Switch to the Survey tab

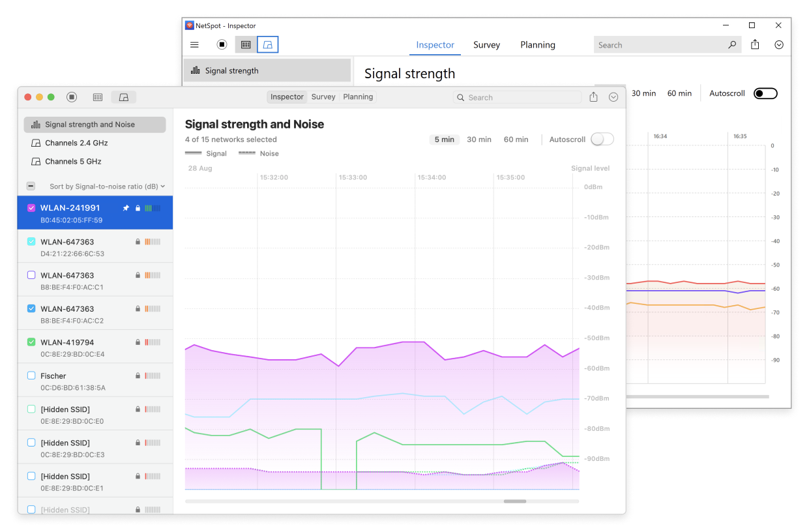click(323, 96)
